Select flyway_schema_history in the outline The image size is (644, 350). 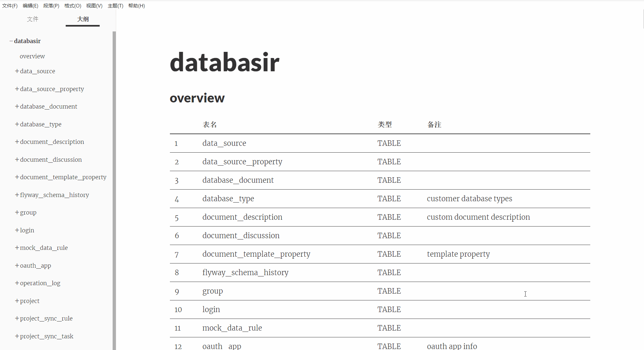pyautogui.click(x=54, y=195)
